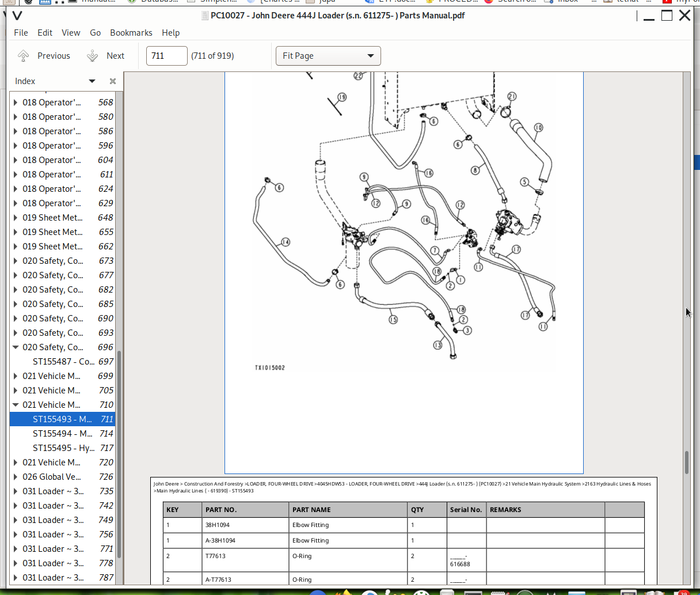
Task: Close the Index sidebar panel
Action: point(113,81)
